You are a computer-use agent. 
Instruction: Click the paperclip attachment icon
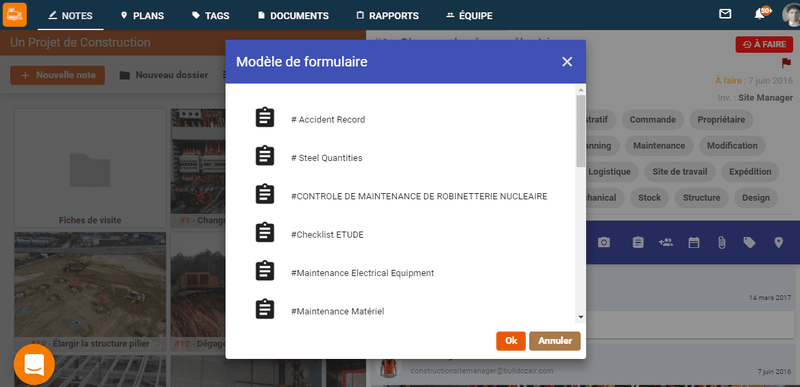click(x=721, y=243)
